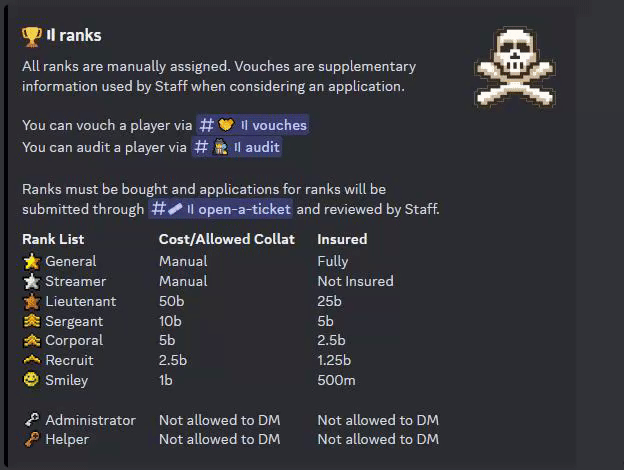Click the Cost/Allowed Collat heading
The height and width of the screenshot is (470, 624).
click(227, 239)
